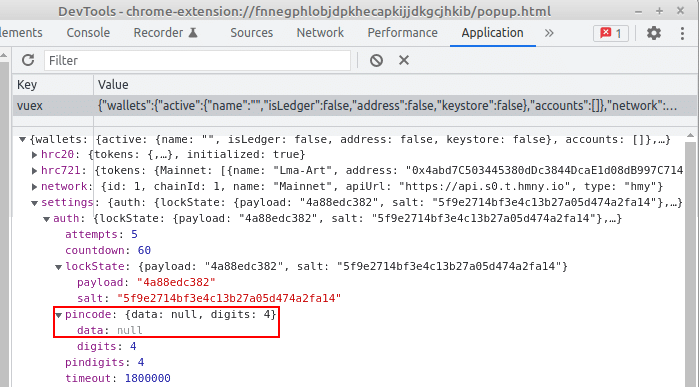Image resolution: width=699 pixels, height=387 pixels.
Task: Delete selected entry with X icon
Action: pos(404,60)
